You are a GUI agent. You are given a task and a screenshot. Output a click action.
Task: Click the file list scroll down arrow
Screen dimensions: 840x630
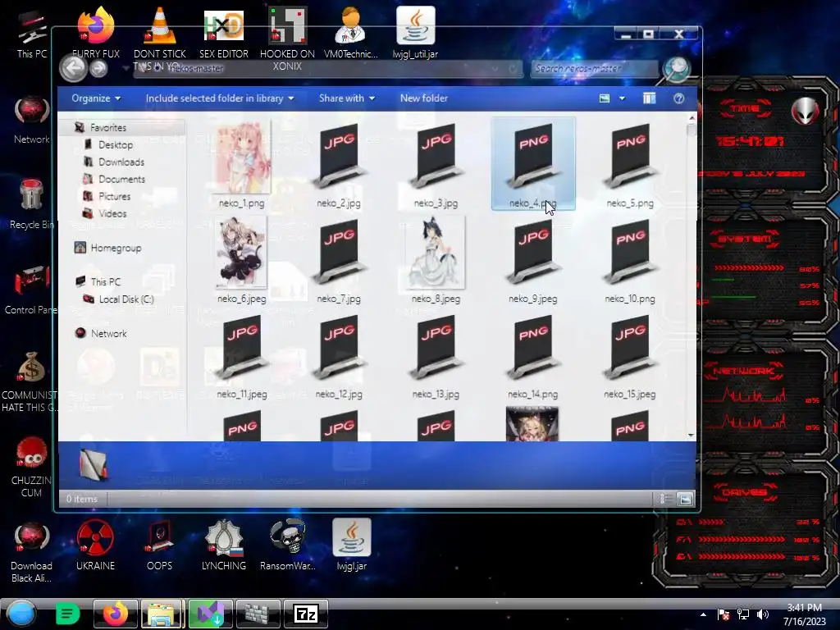[691, 435]
